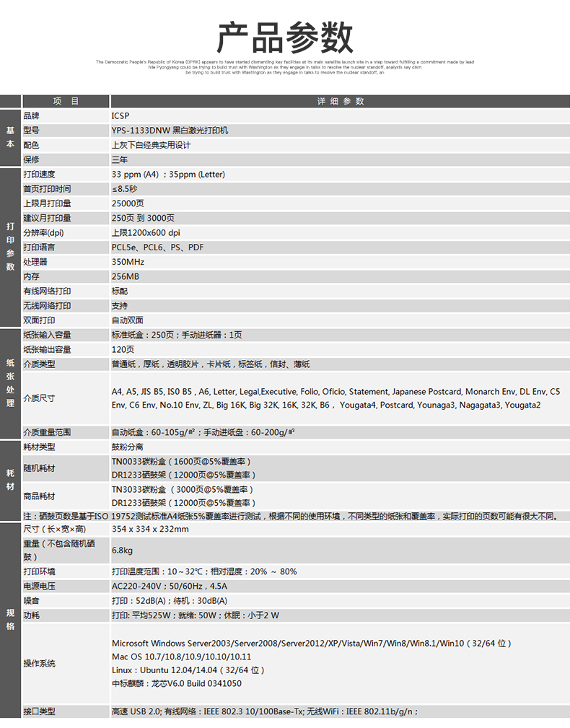Select 有线网络打印 value 标配
Viewport: 570px width, 728px height.
(x=119, y=291)
